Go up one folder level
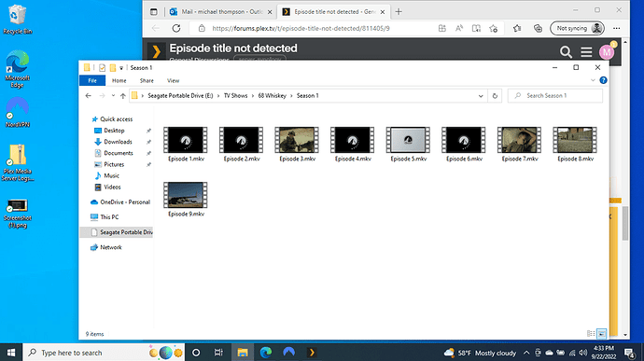Viewport: 644px width, 361px height. [123, 96]
